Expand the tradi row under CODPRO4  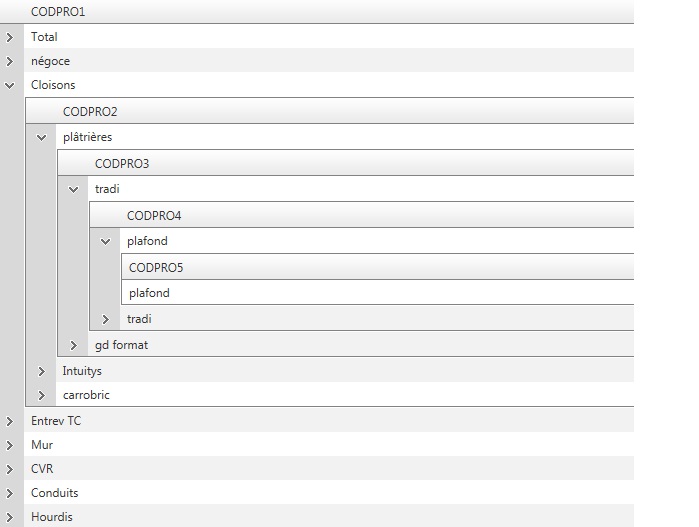click(x=106, y=319)
